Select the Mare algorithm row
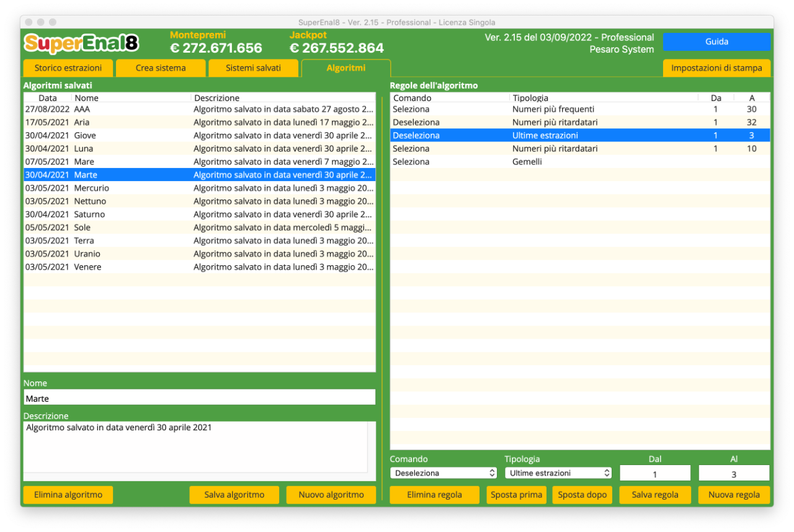Viewport: 794px width, 532px height. [x=200, y=162]
